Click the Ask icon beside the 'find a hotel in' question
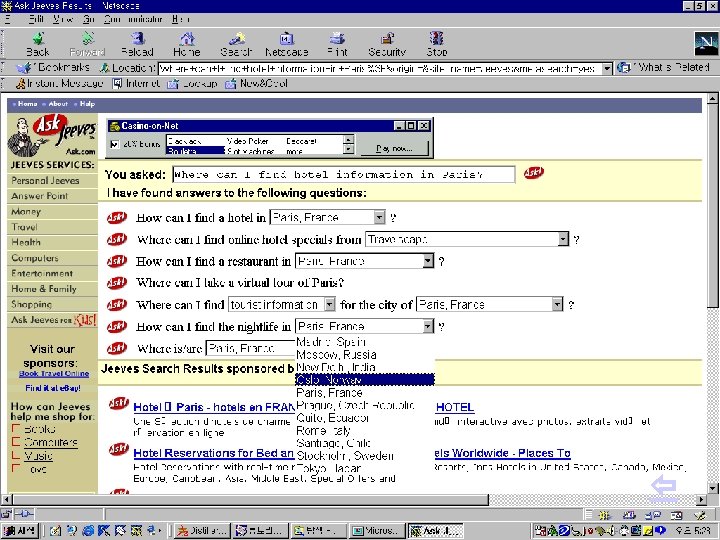The height and width of the screenshot is (540, 720). 117,217
